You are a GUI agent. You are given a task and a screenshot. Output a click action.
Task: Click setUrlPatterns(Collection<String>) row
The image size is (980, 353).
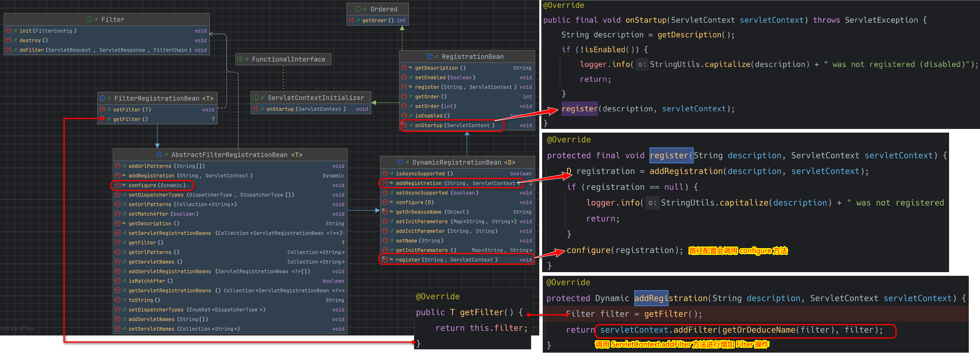tap(230, 204)
